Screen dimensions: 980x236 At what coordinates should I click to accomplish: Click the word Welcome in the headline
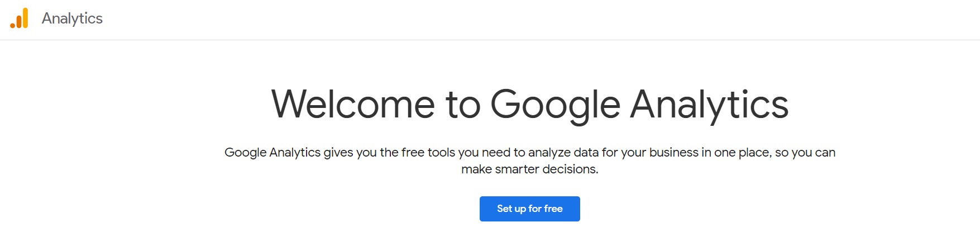point(353,104)
